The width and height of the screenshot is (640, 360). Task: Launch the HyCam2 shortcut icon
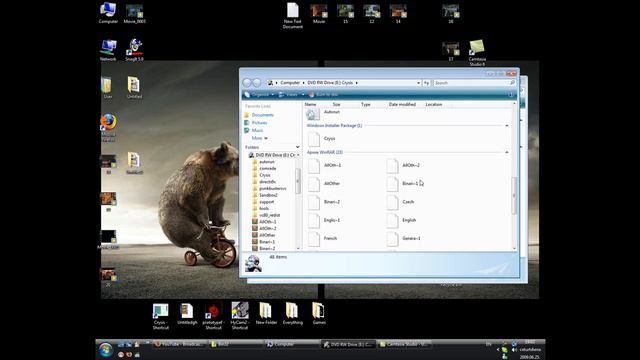(x=240, y=316)
